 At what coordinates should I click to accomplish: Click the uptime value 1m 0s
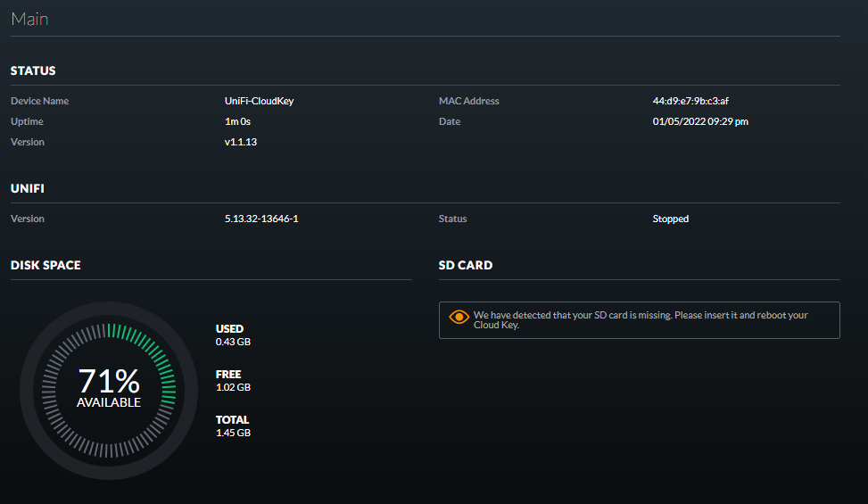(x=237, y=121)
